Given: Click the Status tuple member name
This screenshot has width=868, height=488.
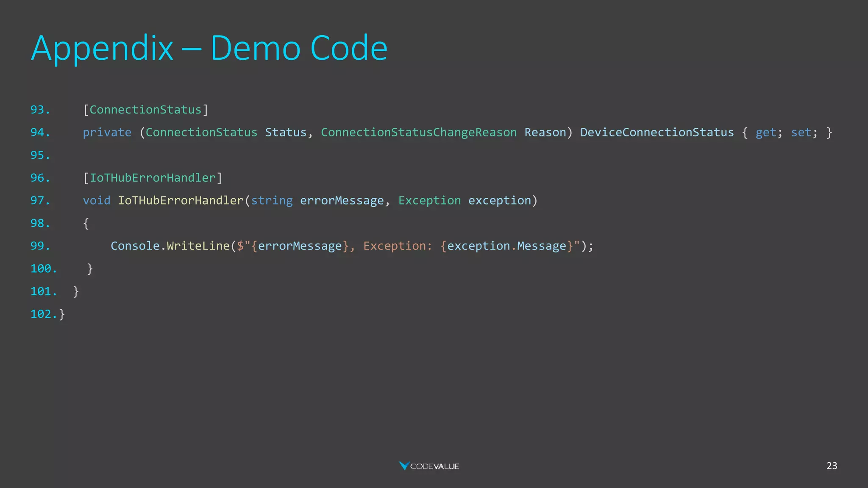Looking at the screenshot, I should pyautogui.click(x=286, y=133).
